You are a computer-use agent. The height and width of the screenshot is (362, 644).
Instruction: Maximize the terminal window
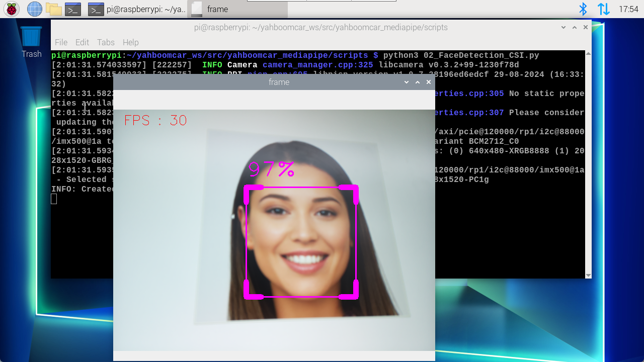[575, 28]
